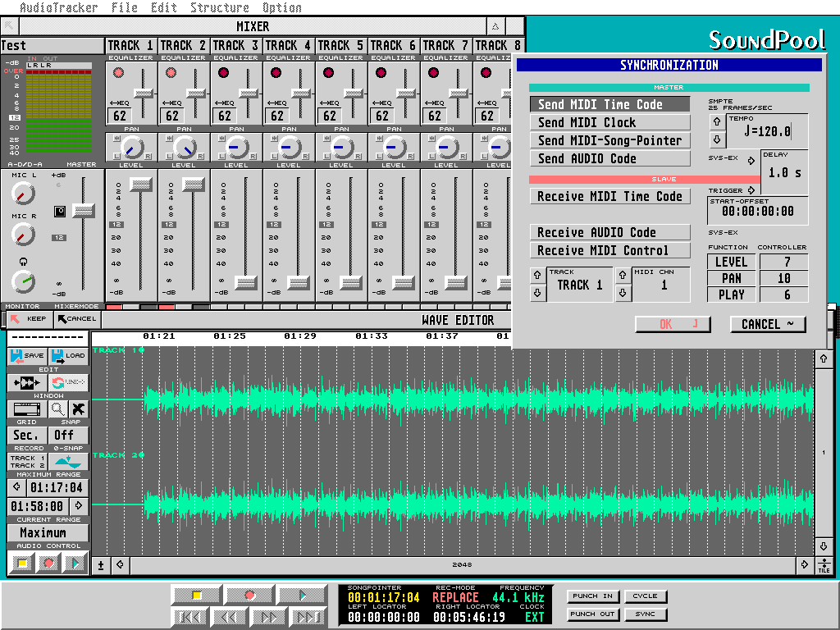Click the Window view icon
The width and height of the screenshot is (840, 630).
click(x=27, y=409)
